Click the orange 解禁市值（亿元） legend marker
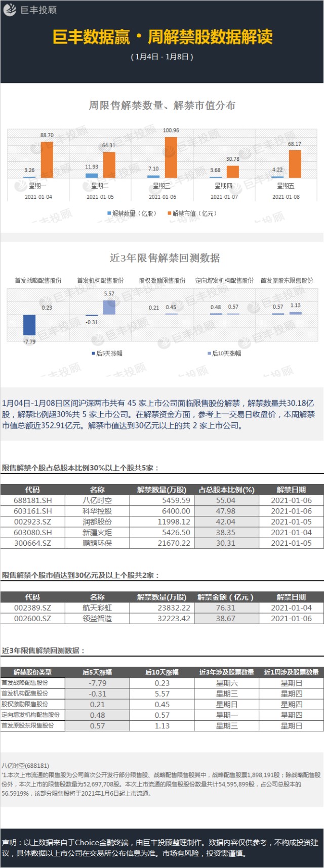 tap(169, 213)
